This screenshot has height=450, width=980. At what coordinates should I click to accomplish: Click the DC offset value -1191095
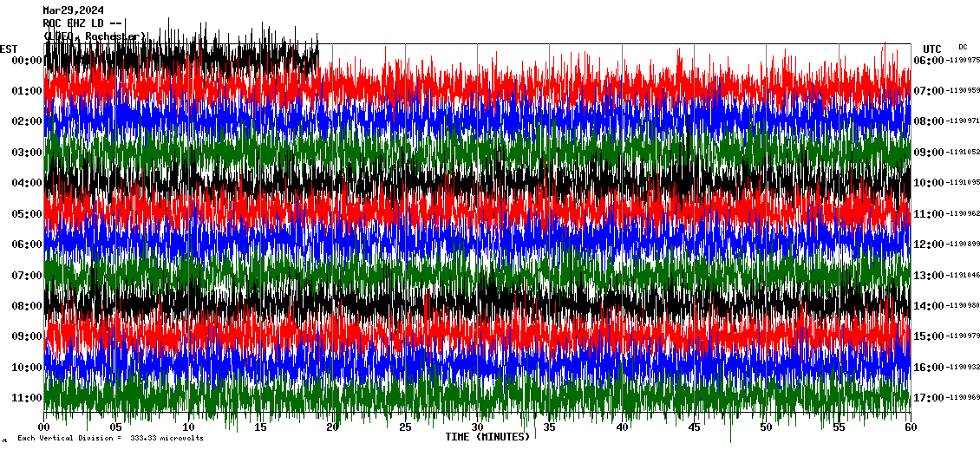[x=964, y=183]
